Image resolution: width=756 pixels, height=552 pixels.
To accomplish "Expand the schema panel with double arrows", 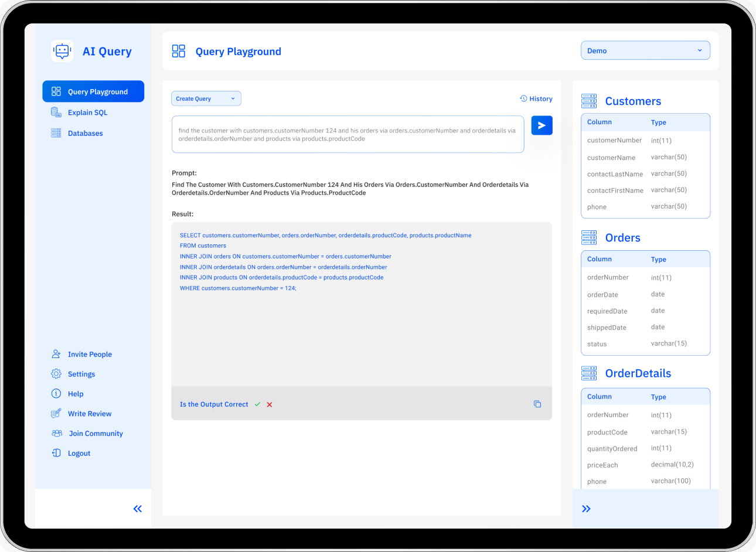I will click(x=587, y=509).
